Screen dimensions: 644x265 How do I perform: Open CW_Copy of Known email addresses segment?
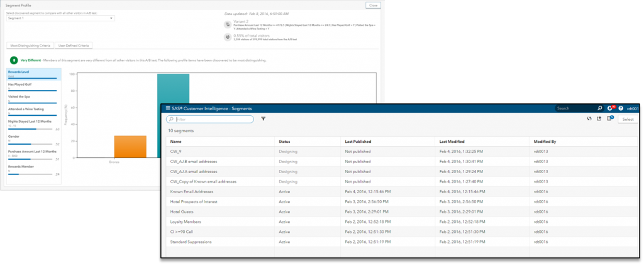203,181
